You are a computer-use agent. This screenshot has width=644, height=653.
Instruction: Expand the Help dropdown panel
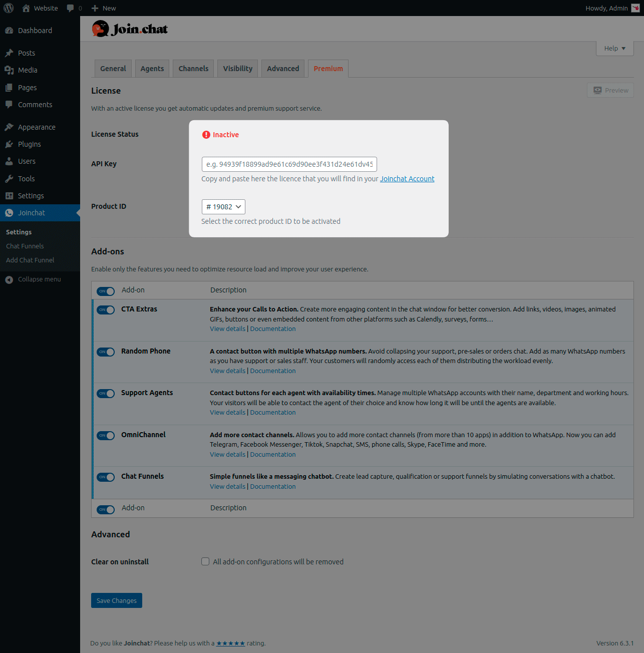614,49
